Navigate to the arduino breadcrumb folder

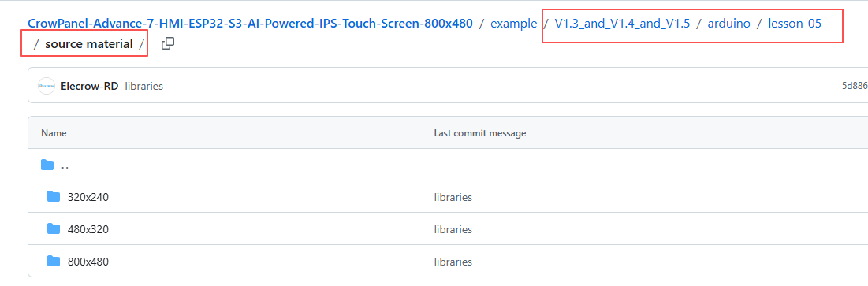point(729,24)
